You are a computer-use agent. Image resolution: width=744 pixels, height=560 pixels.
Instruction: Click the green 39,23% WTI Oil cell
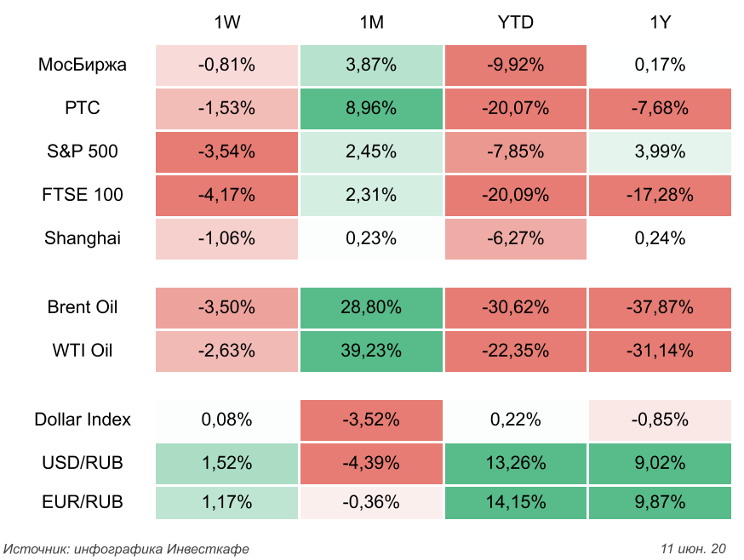pos(371,351)
